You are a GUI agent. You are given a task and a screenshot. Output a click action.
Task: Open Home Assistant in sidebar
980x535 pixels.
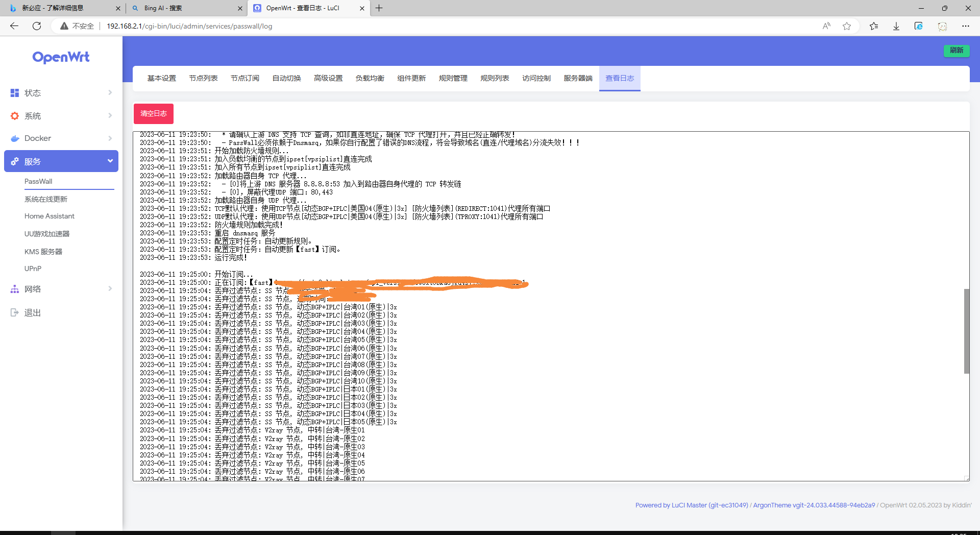tap(50, 216)
